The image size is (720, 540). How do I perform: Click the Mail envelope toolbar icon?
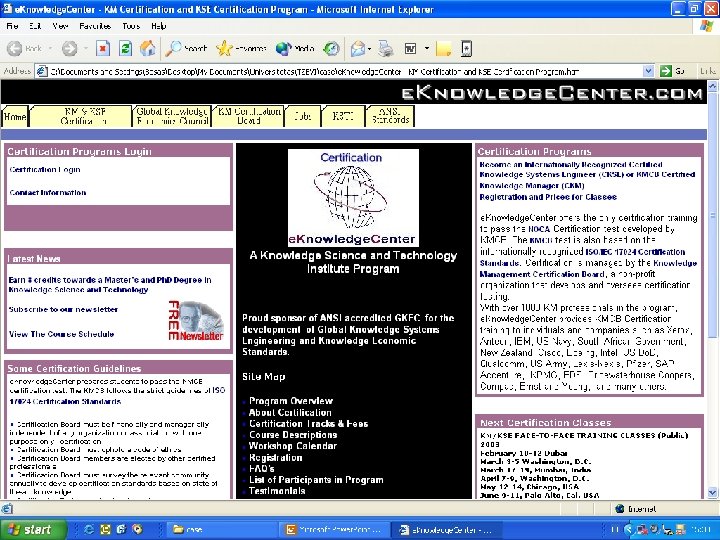[357, 48]
